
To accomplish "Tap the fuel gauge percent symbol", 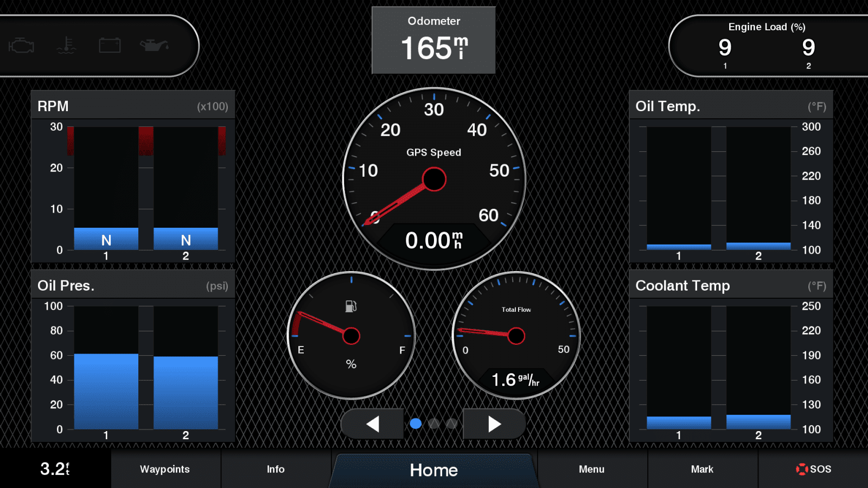I will pyautogui.click(x=351, y=364).
